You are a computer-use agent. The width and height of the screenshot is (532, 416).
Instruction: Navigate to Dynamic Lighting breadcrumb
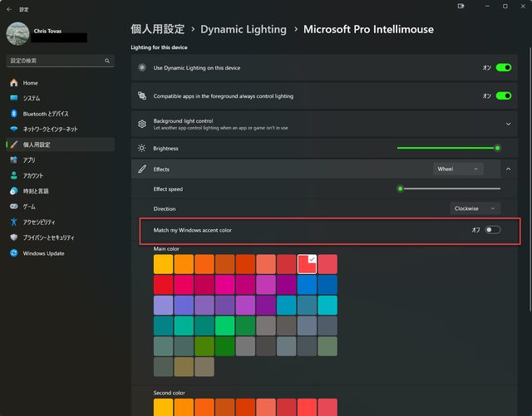point(243,29)
